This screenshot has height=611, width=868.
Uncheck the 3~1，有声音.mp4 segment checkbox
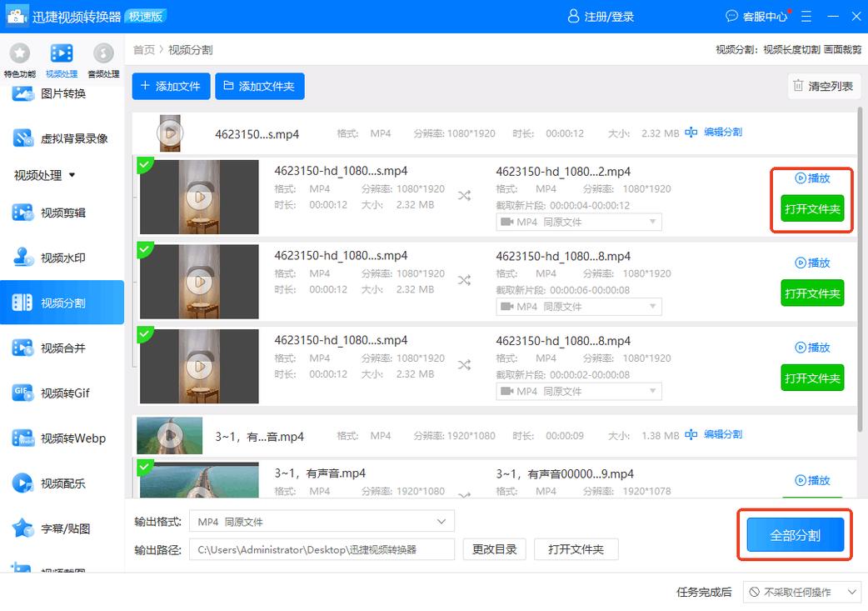pyautogui.click(x=145, y=467)
